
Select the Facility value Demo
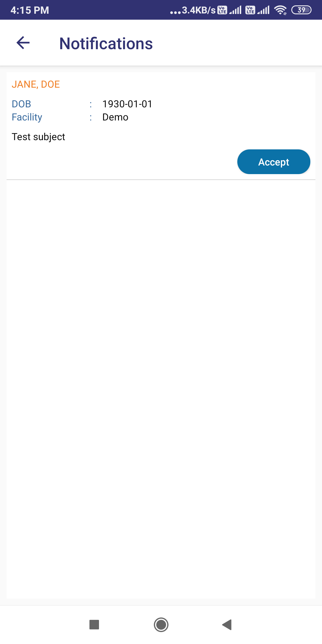point(115,117)
